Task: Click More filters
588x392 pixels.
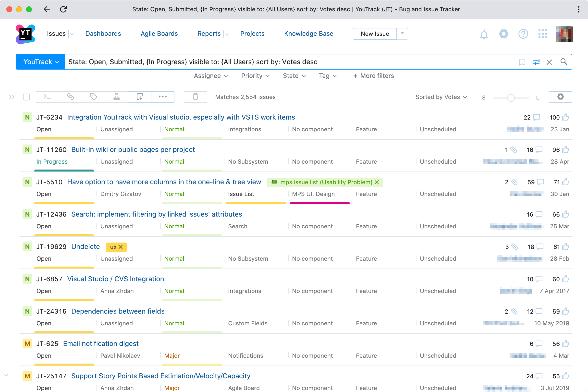Action: pos(373,76)
